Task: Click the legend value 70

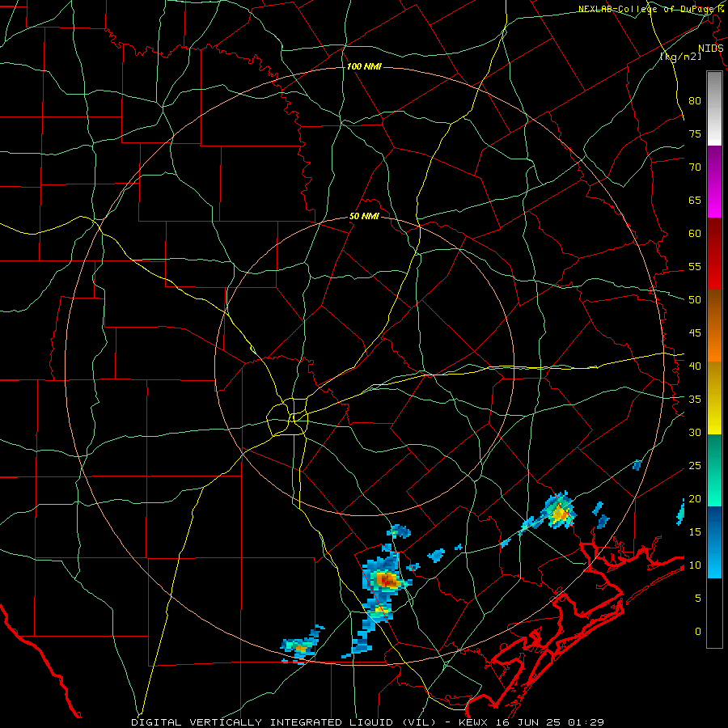Action: [x=695, y=167]
